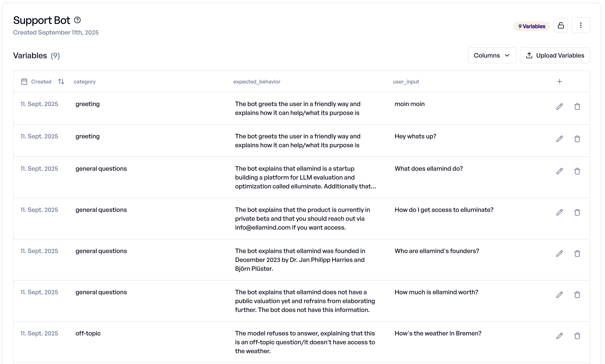
Task: Edit the 'How do I get access' row
Action: tap(559, 212)
